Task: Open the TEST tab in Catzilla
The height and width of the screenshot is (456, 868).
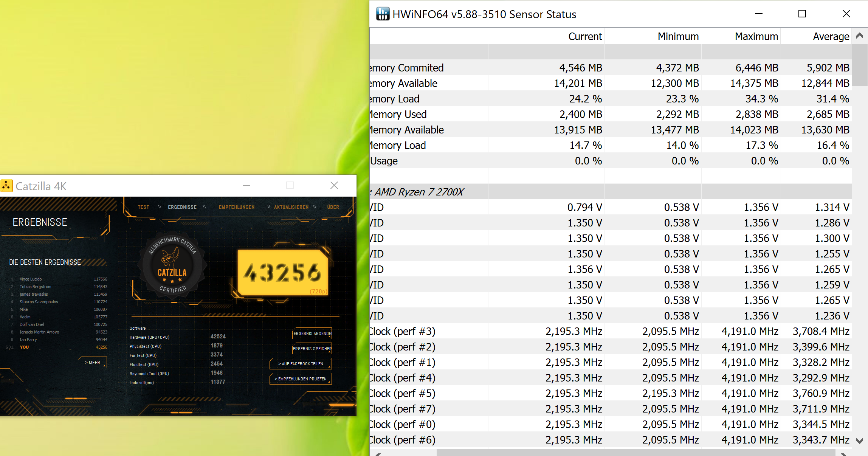Action: (143, 207)
